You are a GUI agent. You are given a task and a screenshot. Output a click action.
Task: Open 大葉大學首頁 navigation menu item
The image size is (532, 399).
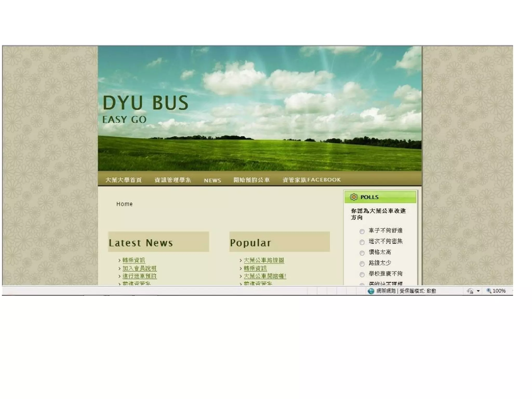click(x=124, y=180)
